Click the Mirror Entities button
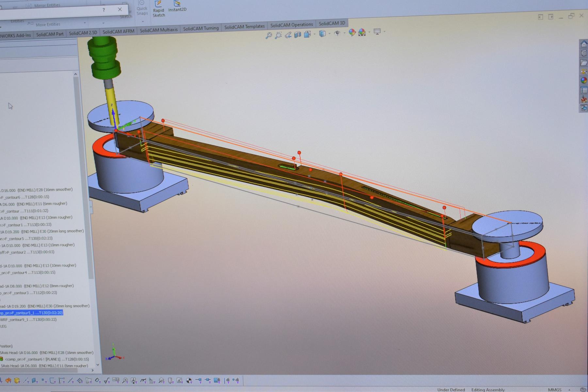Screen dimensions: 588x392 (x=43, y=5)
